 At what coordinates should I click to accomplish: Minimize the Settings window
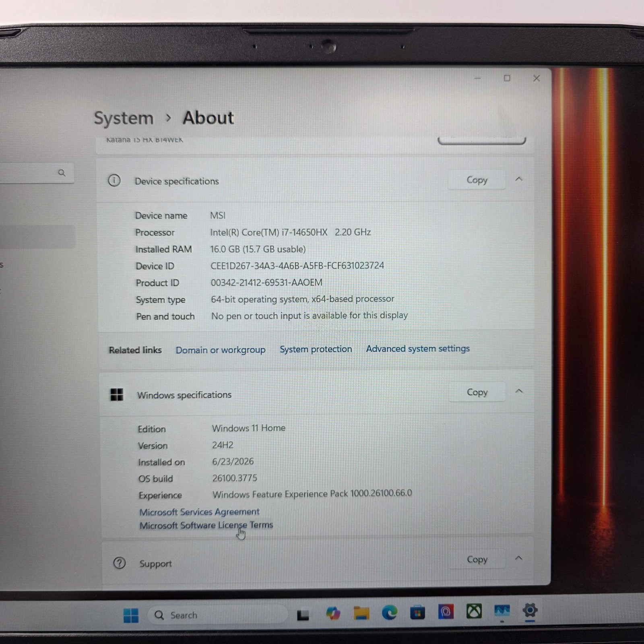click(477, 78)
